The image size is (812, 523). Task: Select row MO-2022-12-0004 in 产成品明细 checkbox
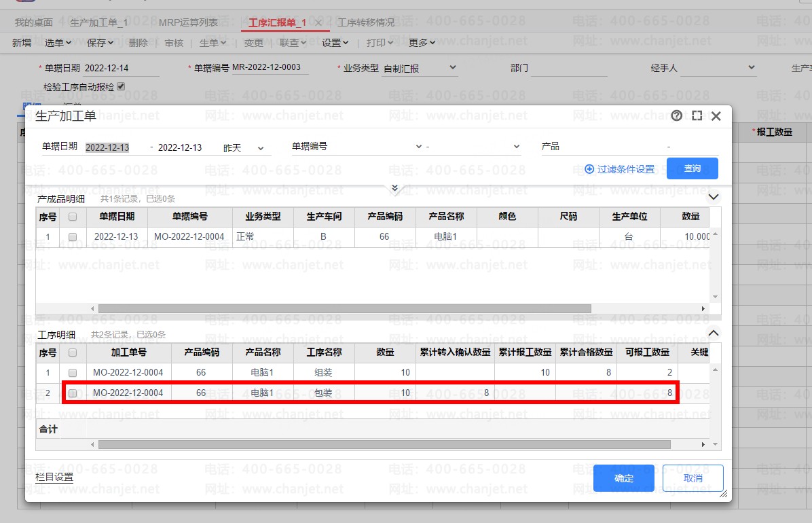coord(73,237)
